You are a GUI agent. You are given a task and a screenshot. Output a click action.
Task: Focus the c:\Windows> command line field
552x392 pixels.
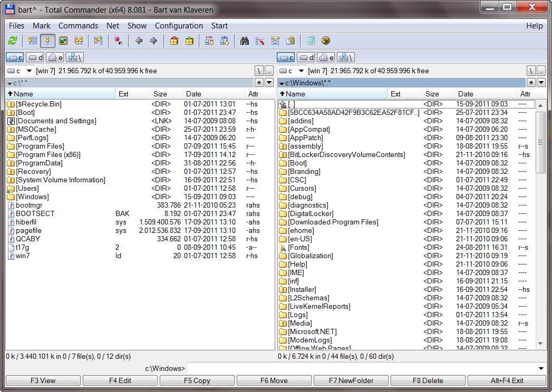(362, 369)
